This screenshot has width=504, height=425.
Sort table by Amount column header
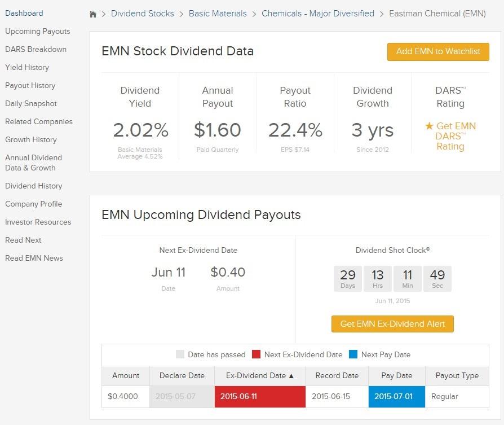tap(126, 375)
